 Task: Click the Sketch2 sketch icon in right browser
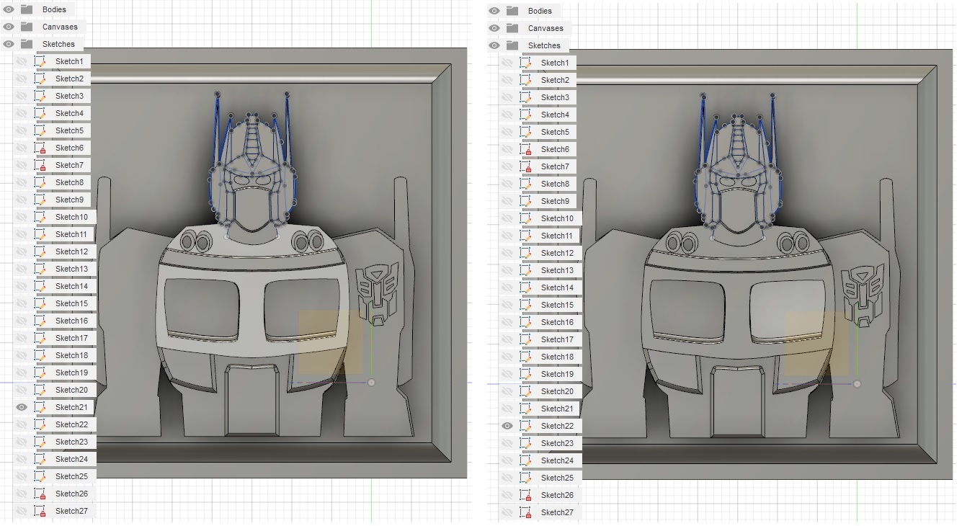pyautogui.click(x=527, y=80)
